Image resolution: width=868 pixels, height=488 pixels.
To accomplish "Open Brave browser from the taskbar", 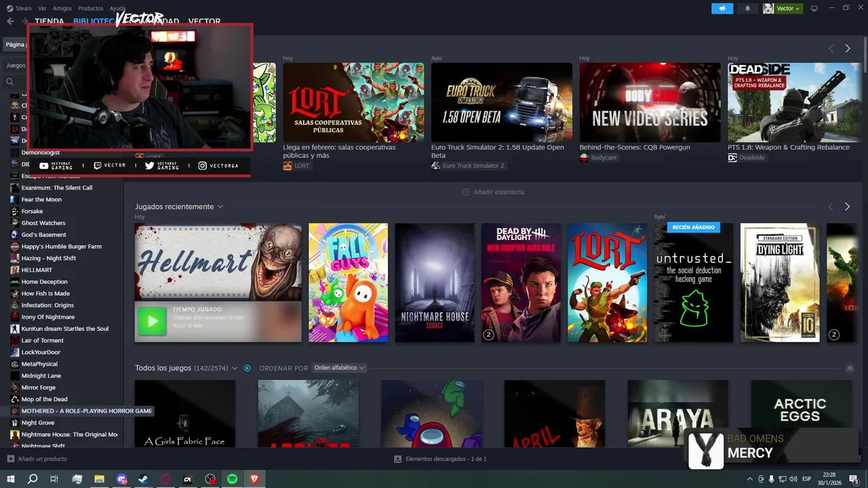I will click(x=254, y=479).
